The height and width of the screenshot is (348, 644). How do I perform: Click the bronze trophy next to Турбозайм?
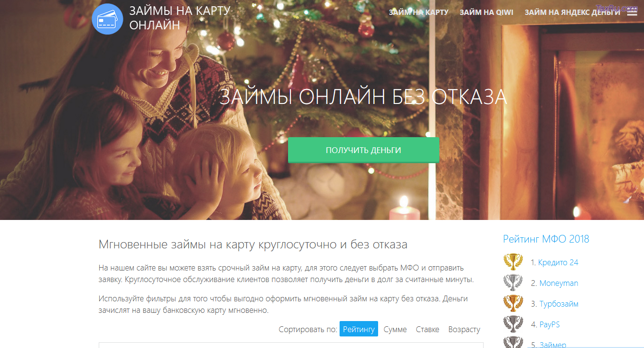[x=513, y=303]
